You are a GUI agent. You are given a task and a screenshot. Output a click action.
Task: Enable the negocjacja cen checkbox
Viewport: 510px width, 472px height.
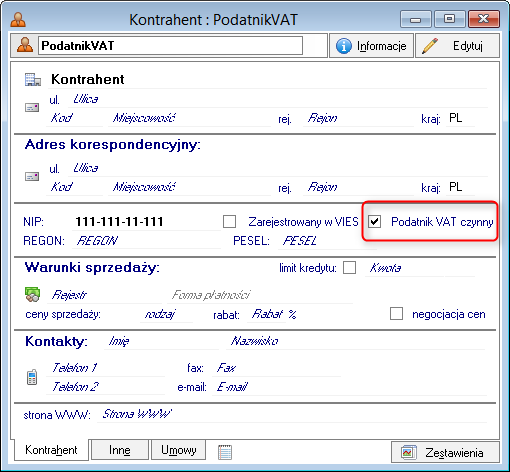396,314
